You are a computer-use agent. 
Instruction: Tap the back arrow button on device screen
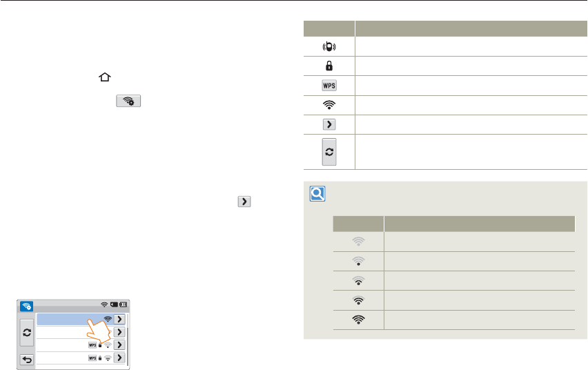coord(27,360)
